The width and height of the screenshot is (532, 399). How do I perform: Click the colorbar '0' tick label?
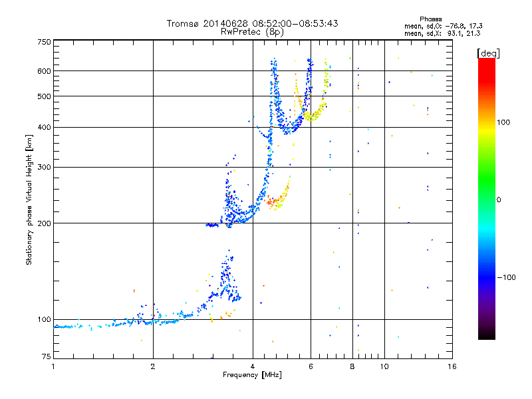tap(499, 200)
